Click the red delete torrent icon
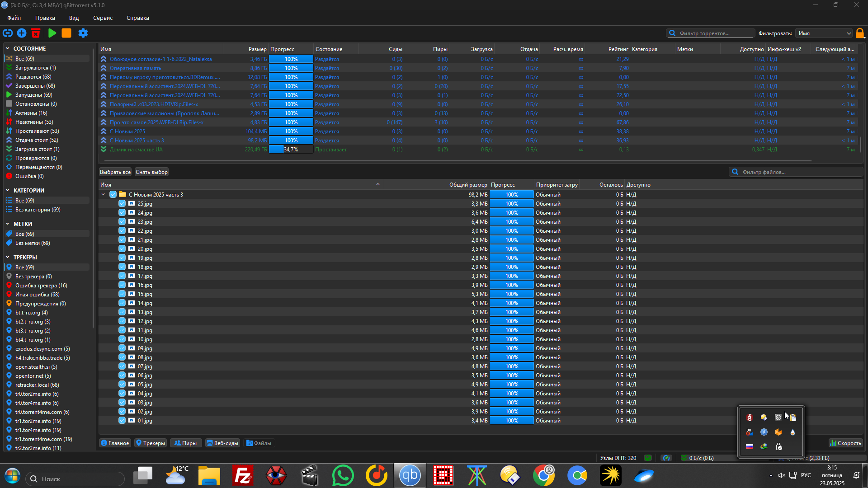This screenshot has height=488, width=868. coord(36,33)
